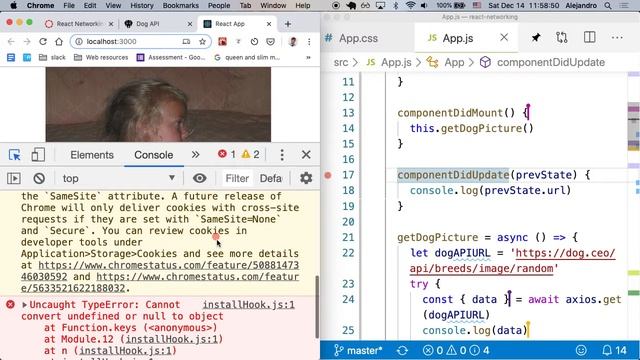Click the feedback smiley icon
This screenshot has height=360, width=640.
click(581, 350)
